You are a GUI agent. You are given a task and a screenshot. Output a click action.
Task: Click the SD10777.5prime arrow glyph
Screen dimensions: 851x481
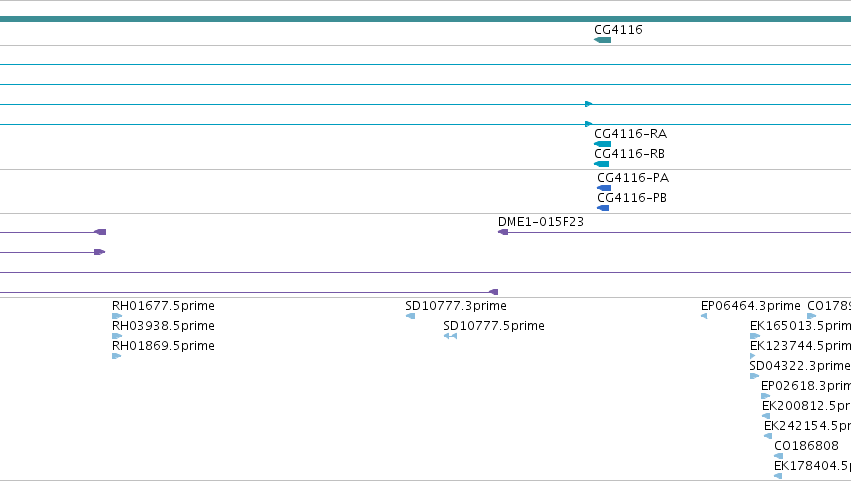(x=450, y=336)
